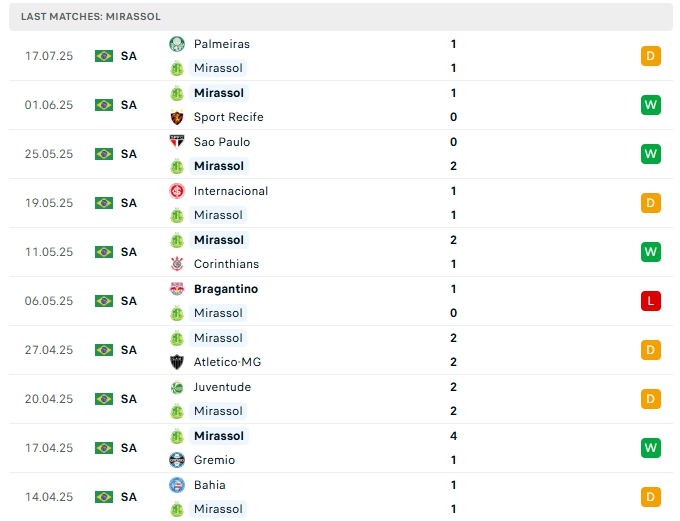Click the SA league label on 25.05.25 row

pyautogui.click(x=129, y=154)
